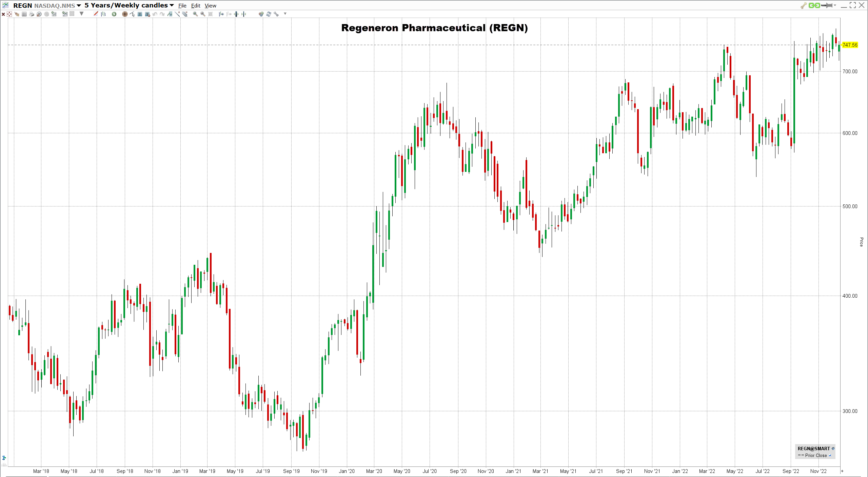
Task: Open the Edit menu
Action: click(x=196, y=6)
